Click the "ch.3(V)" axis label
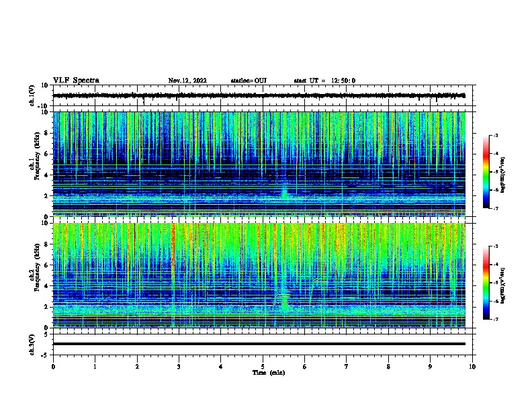532x411 pixels. [32, 345]
